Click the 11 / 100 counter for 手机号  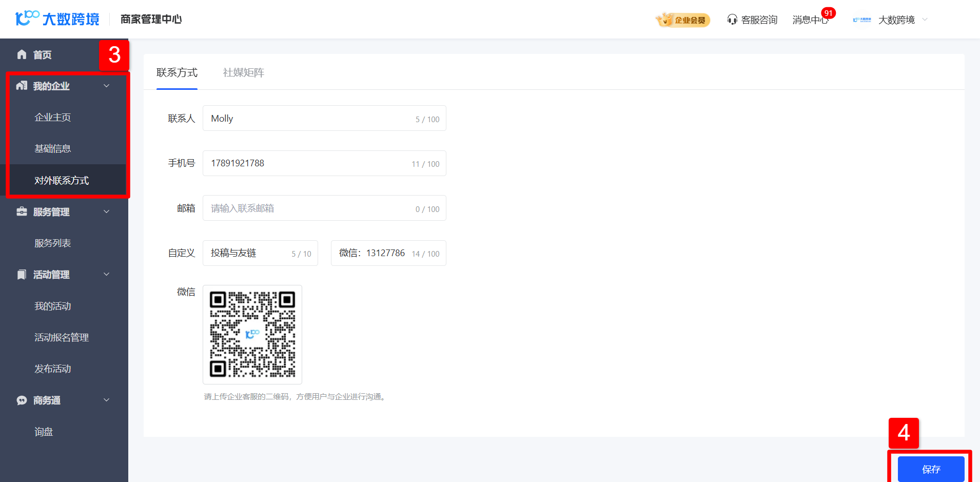[425, 164]
